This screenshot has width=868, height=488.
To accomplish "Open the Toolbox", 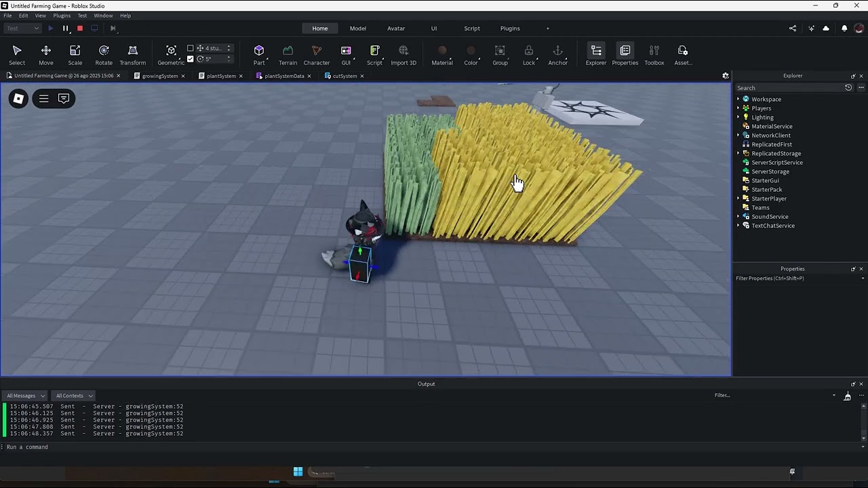I will click(654, 54).
